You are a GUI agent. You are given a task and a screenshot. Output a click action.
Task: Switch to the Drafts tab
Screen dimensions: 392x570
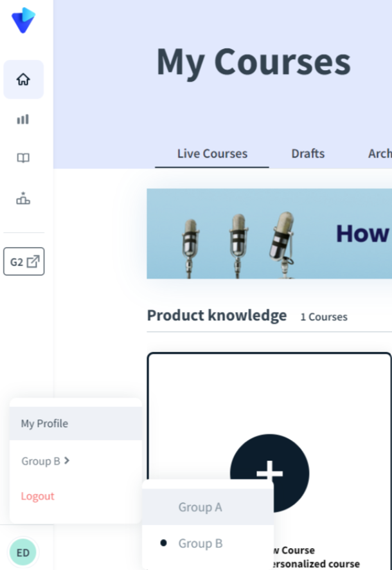coord(308,154)
